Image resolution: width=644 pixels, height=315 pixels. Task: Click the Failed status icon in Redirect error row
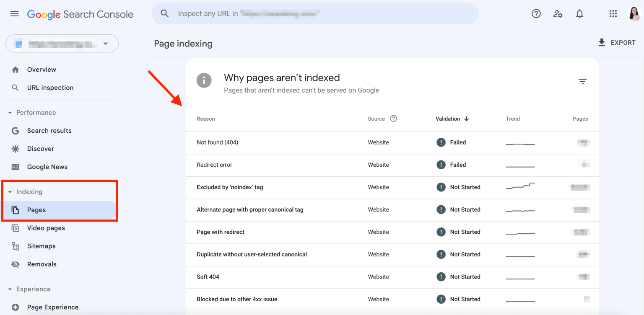[x=441, y=165]
